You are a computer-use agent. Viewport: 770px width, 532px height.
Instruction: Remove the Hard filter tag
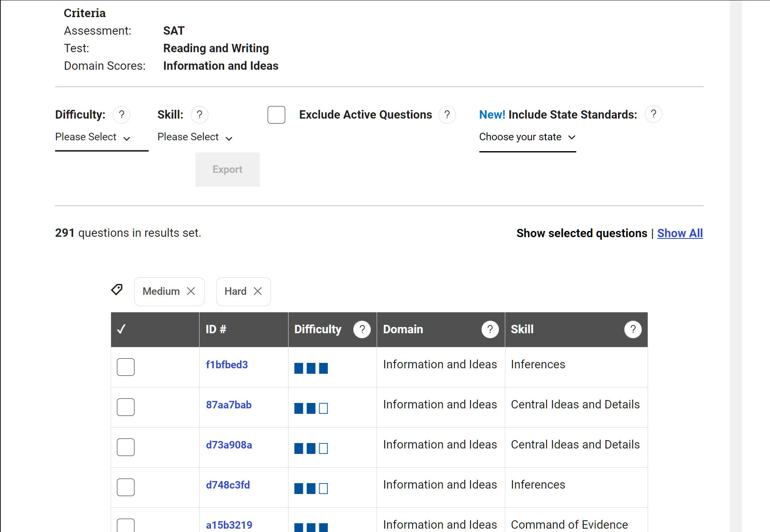click(x=258, y=291)
